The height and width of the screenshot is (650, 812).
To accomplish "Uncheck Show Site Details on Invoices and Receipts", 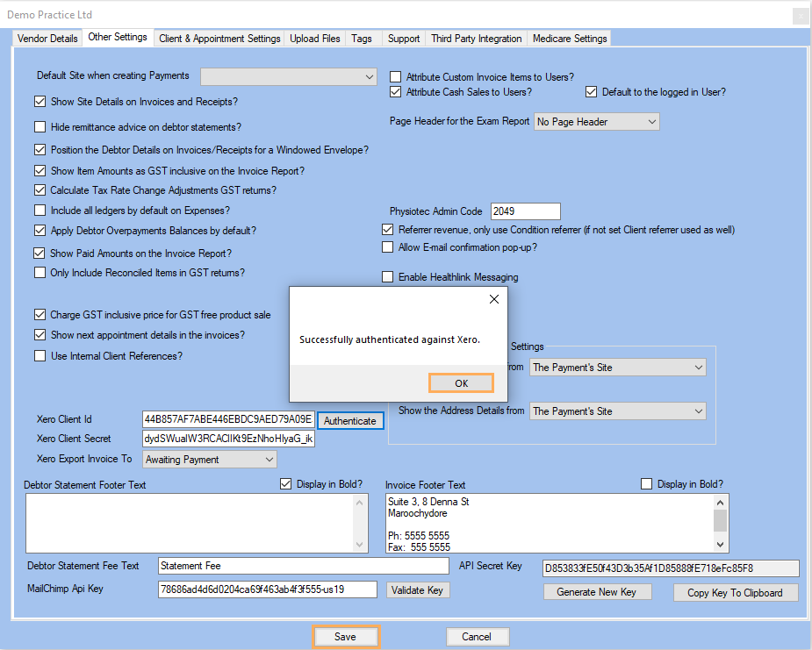I will (40, 102).
